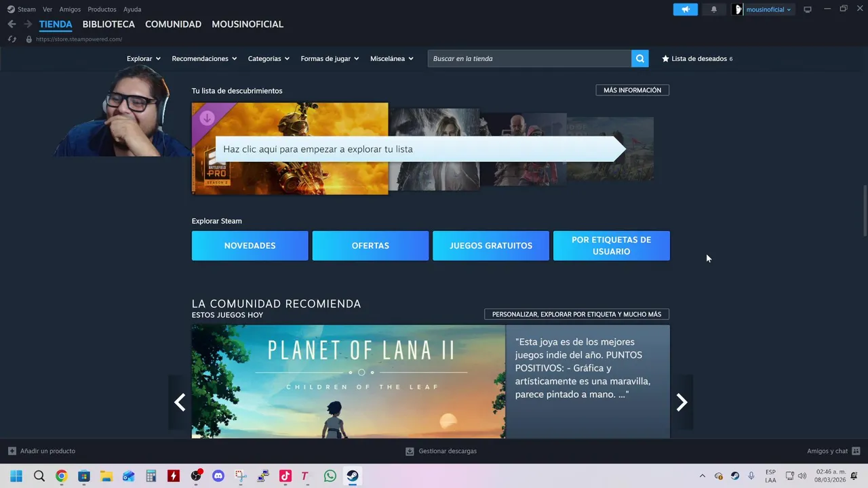This screenshot has width=868, height=488.
Task: Open the Steam menu
Action: [26, 9]
